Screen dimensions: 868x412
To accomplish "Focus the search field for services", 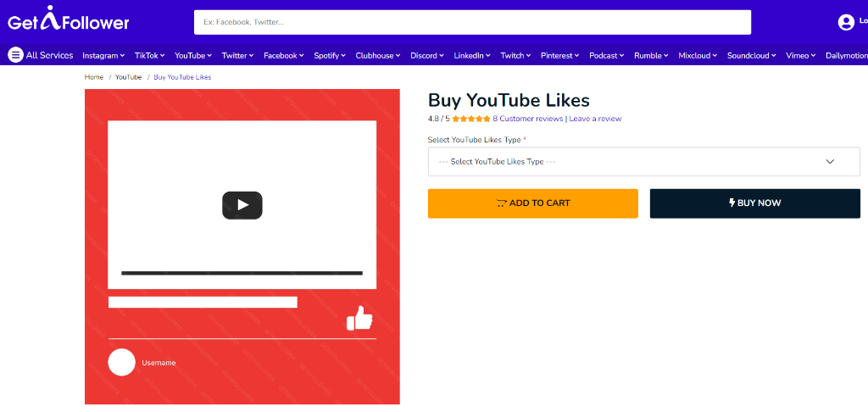I will [472, 22].
